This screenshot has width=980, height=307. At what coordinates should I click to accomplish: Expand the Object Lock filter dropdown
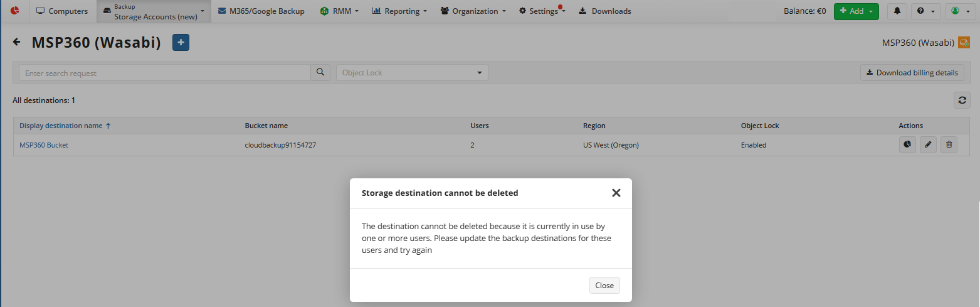pyautogui.click(x=412, y=73)
